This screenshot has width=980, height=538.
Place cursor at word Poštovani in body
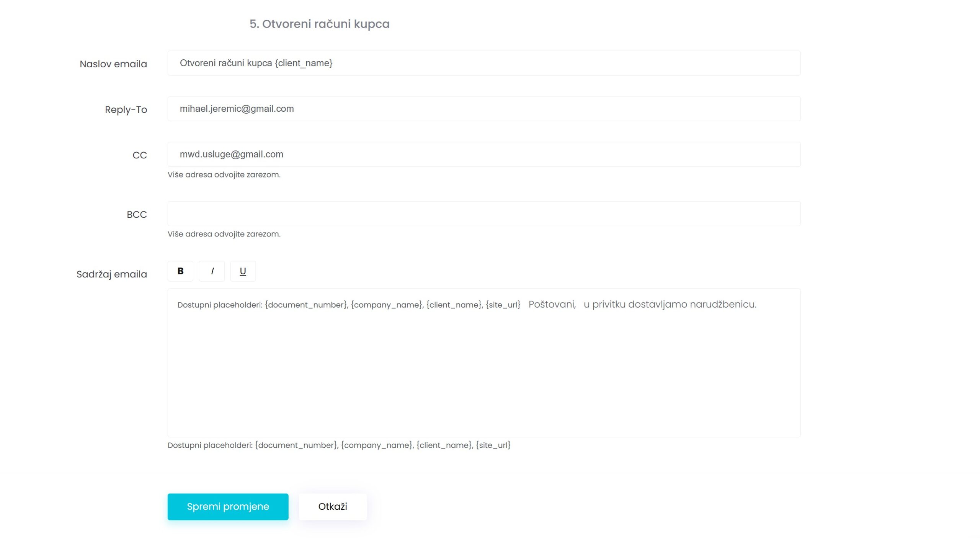[x=552, y=305]
